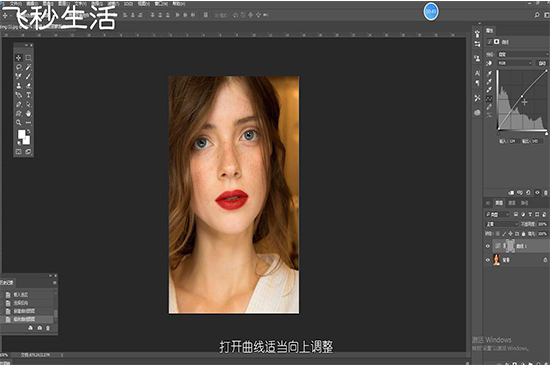Switch to the 3D tab
Image resolution: width=550 pixels, height=365 pixels.
point(488,203)
